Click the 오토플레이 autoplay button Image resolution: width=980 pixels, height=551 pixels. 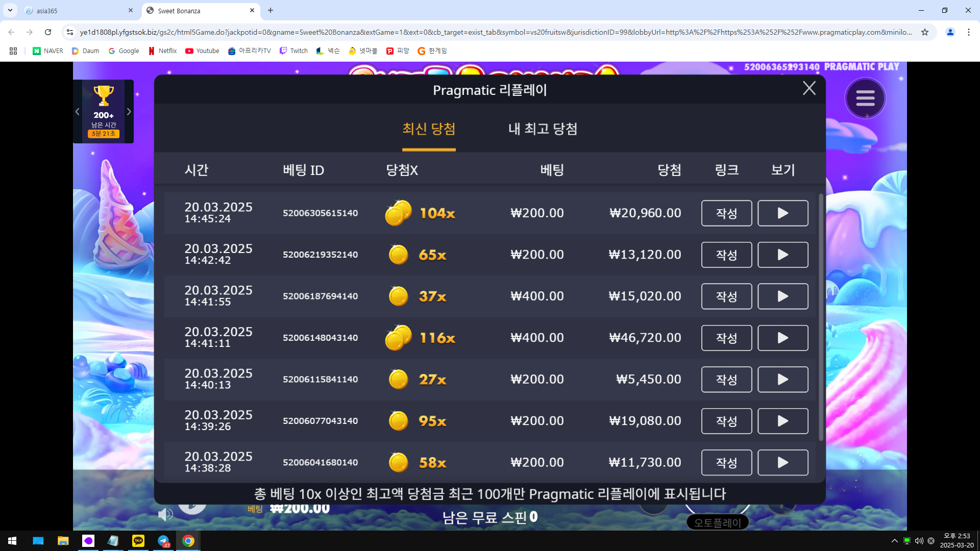click(x=717, y=522)
